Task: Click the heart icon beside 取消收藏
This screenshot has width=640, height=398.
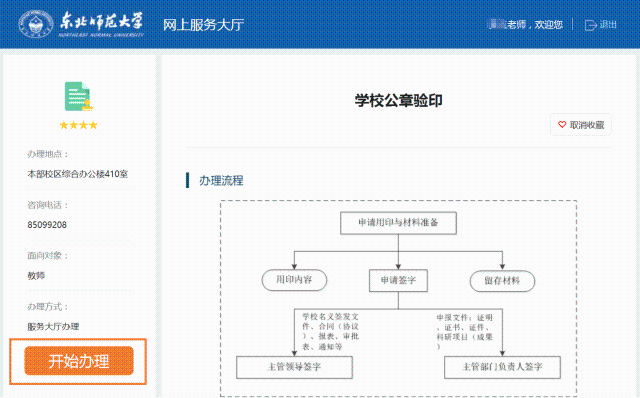Action: tap(562, 125)
